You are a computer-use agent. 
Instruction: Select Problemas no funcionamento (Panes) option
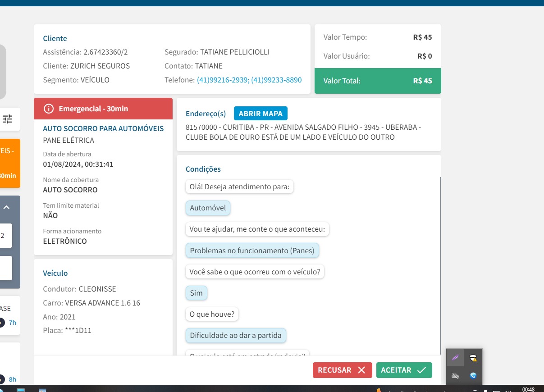252,251
